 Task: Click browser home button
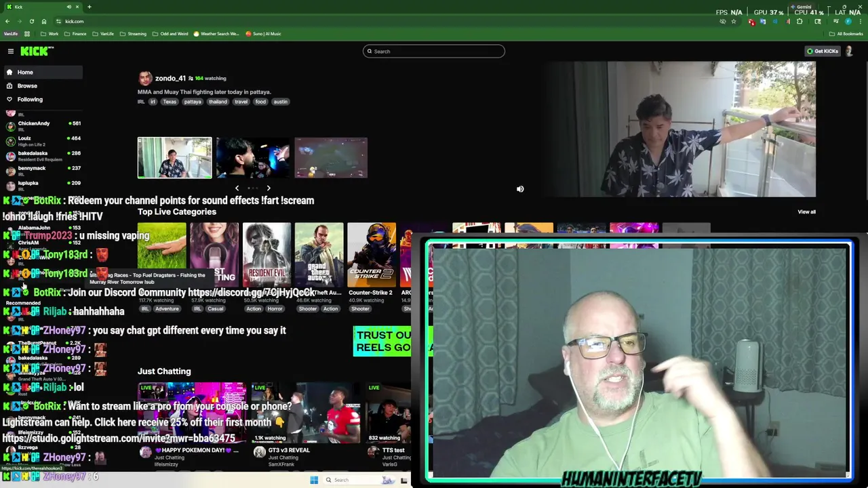click(x=44, y=22)
